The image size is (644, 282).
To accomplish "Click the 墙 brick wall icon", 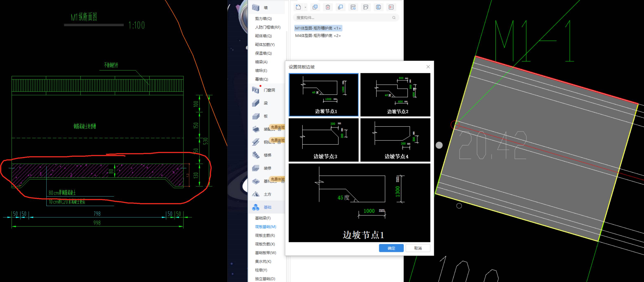I will pos(255,8).
